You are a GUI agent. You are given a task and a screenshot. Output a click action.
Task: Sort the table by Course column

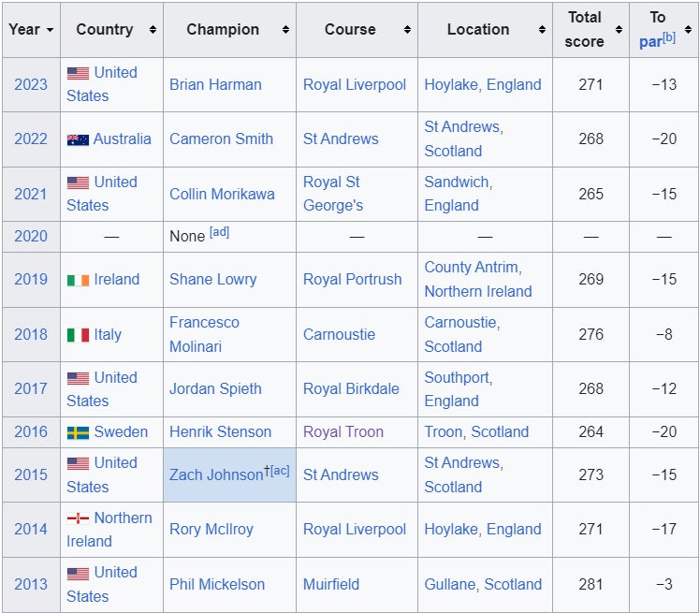click(x=407, y=30)
